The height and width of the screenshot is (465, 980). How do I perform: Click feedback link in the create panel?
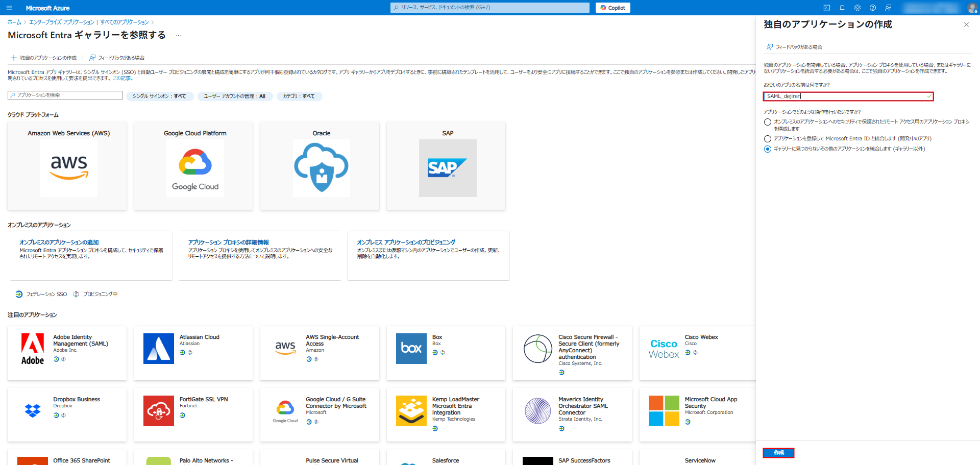tap(794, 47)
